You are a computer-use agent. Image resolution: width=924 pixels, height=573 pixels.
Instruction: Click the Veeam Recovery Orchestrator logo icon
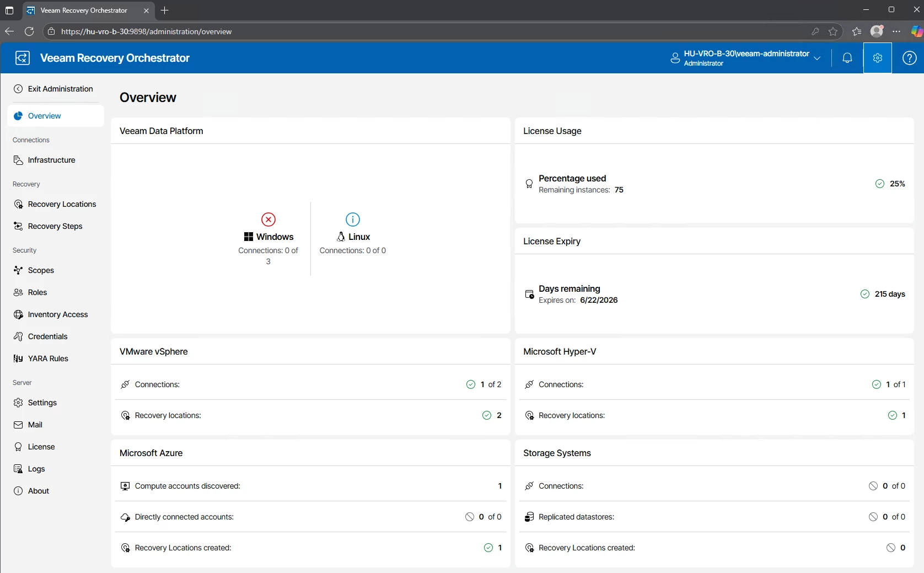coord(23,58)
